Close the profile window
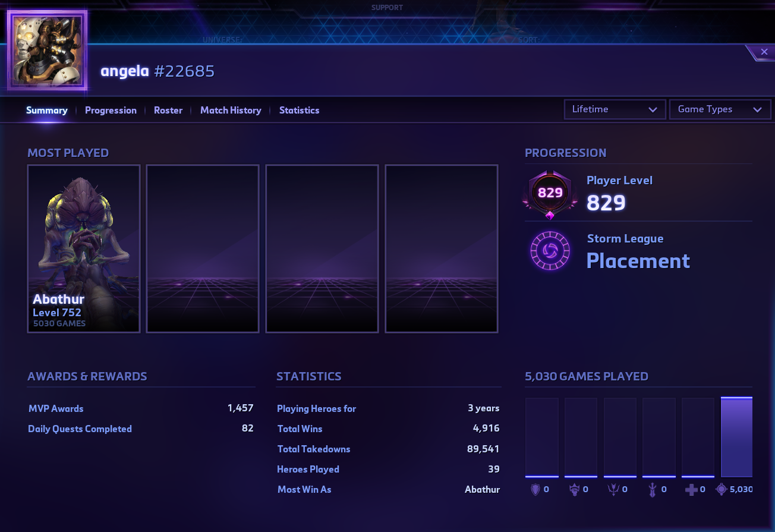 (764, 52)
